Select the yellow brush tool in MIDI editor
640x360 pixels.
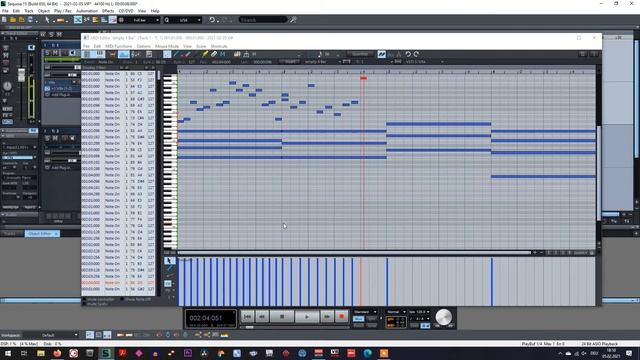pyautogui.click(x=205, y=54)
